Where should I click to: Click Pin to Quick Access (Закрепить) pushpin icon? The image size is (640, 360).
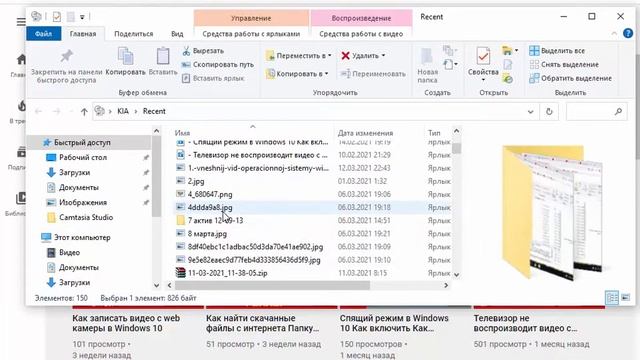pos(67,56)
